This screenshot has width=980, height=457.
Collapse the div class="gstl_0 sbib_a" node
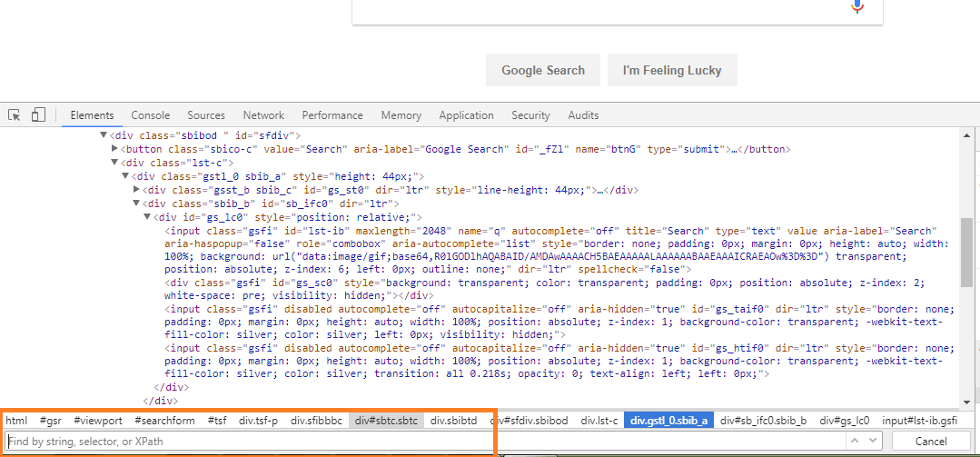click(125, 176)
